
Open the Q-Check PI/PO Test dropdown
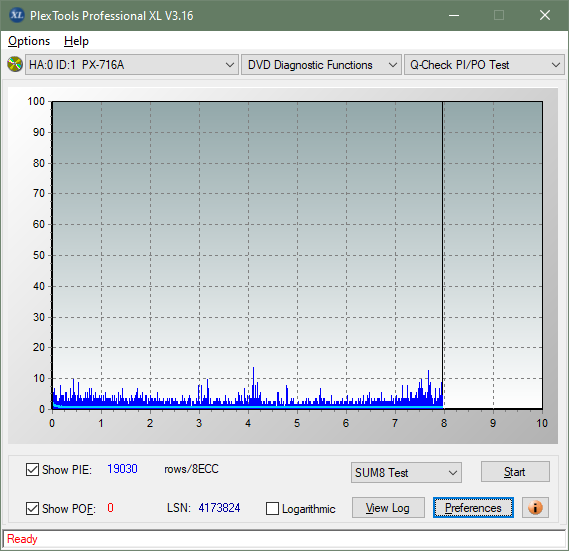tap(484, 65)
